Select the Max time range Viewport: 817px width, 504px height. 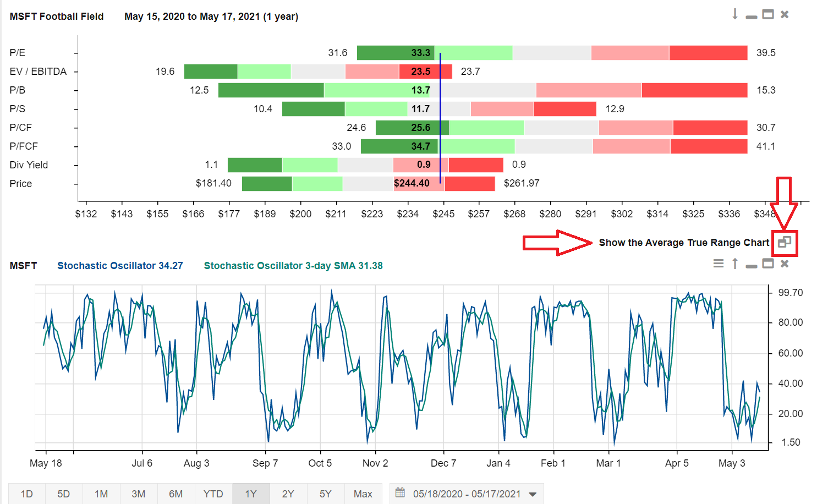(x=363, y=494)
